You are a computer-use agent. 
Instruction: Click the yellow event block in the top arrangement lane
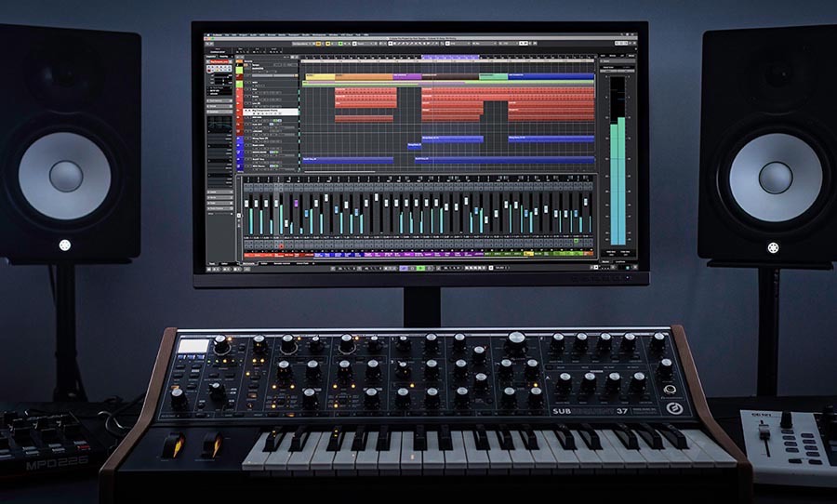[x=320, y=76]
